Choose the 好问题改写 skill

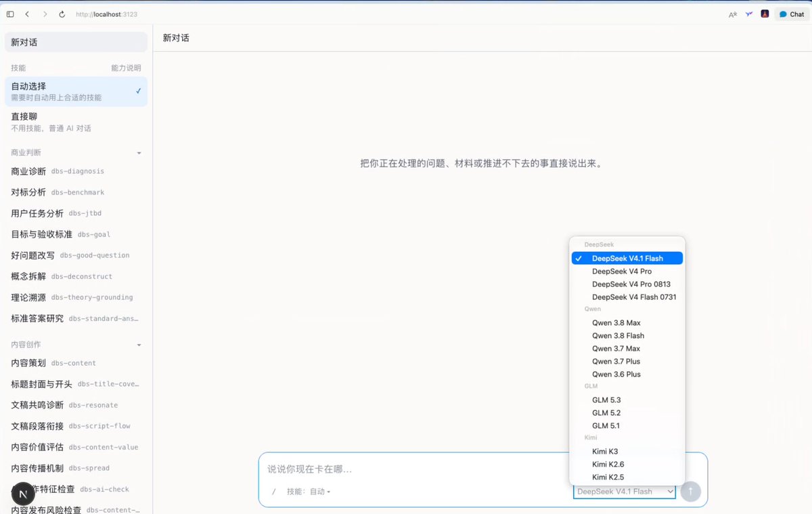(x=76, y=255)
